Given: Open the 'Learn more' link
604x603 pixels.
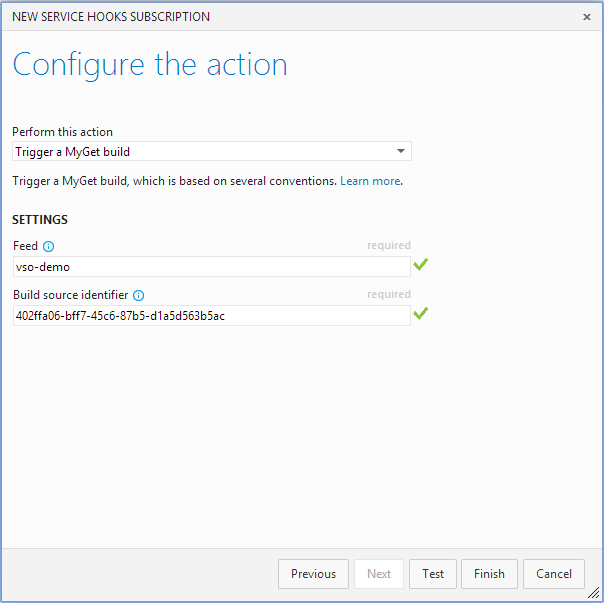Looking at the screenshot, I should 370,181.
